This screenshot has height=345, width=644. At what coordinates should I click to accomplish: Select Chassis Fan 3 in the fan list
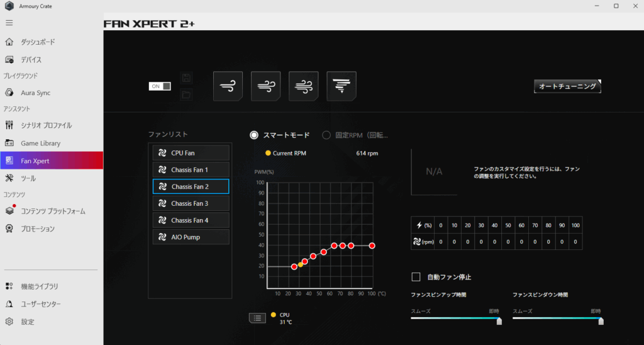191,203
